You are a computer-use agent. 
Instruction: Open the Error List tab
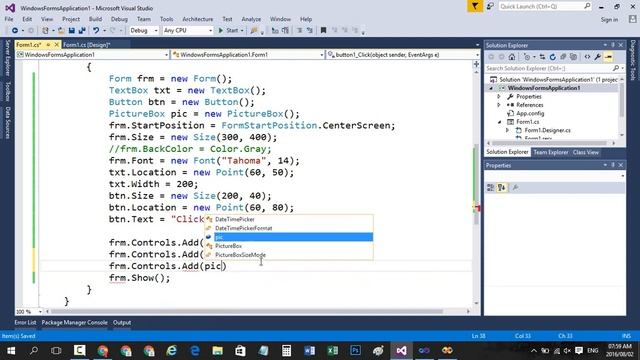pyautogui.click(x=25, y=322)
